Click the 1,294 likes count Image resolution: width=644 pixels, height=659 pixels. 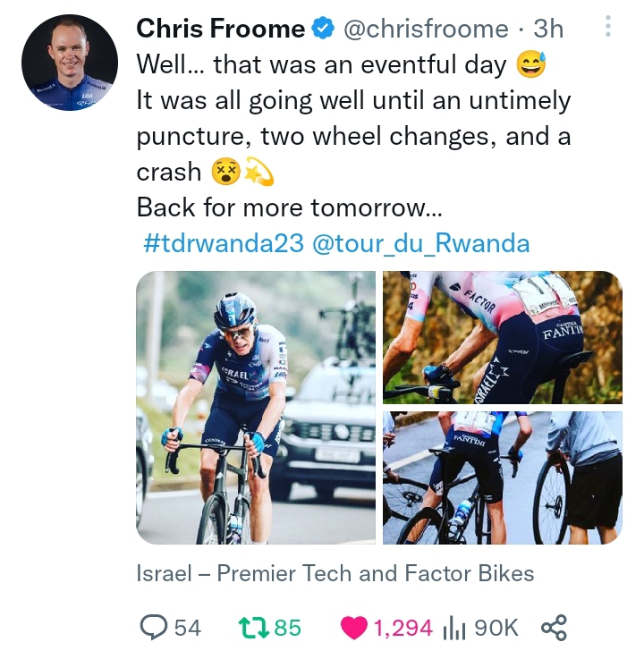point(402,628)
